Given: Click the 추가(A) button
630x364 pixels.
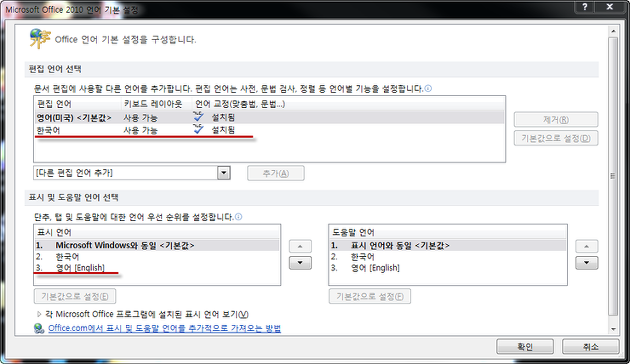Looking at the screenshot, I should tap(276, 173).
